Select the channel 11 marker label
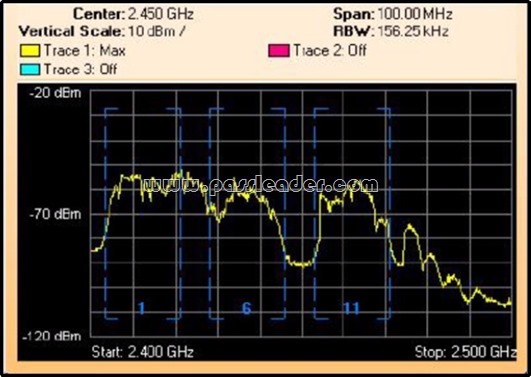This screenshot has height=377, width=531. tap(351, 308)
